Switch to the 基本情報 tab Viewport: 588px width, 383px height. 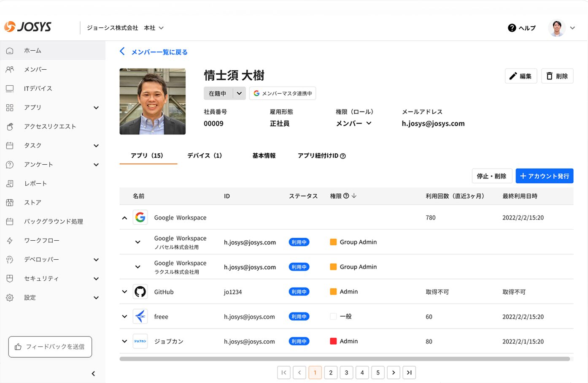click(x=264, y=155)
